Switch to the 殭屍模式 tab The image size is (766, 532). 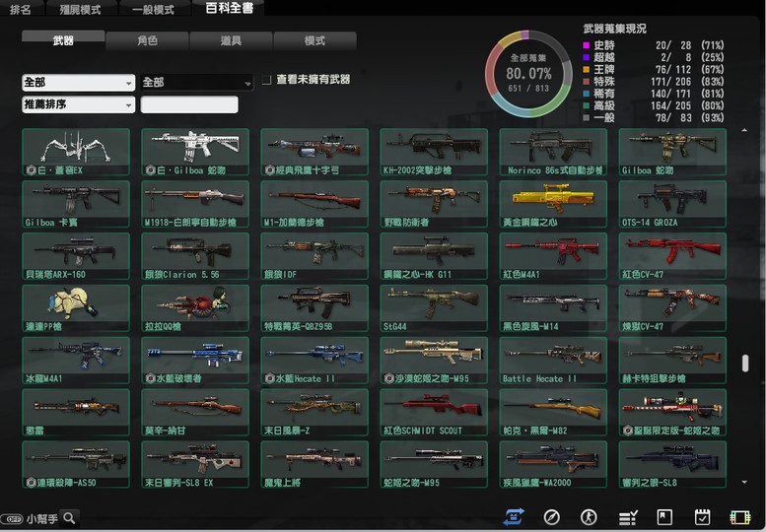coord(80,9)
